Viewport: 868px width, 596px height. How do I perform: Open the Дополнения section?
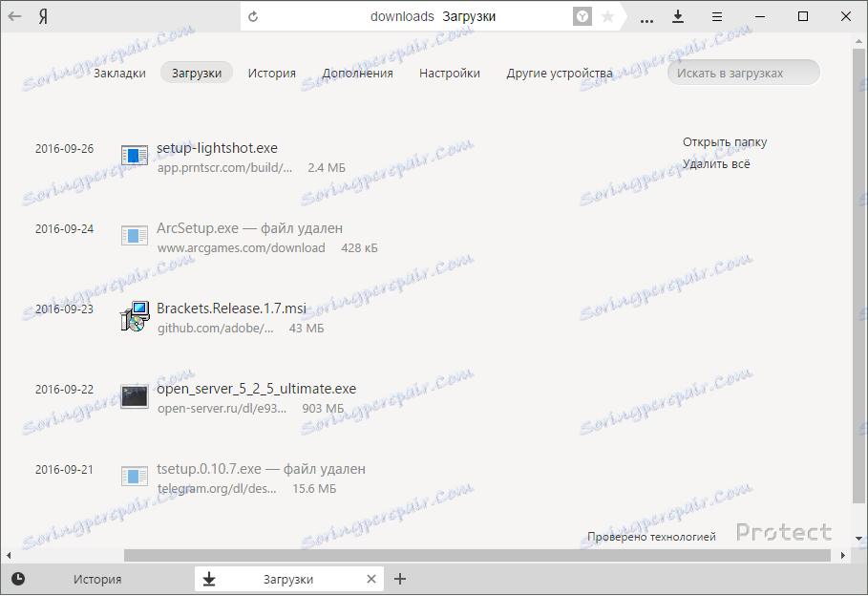[x=357, y=74]
